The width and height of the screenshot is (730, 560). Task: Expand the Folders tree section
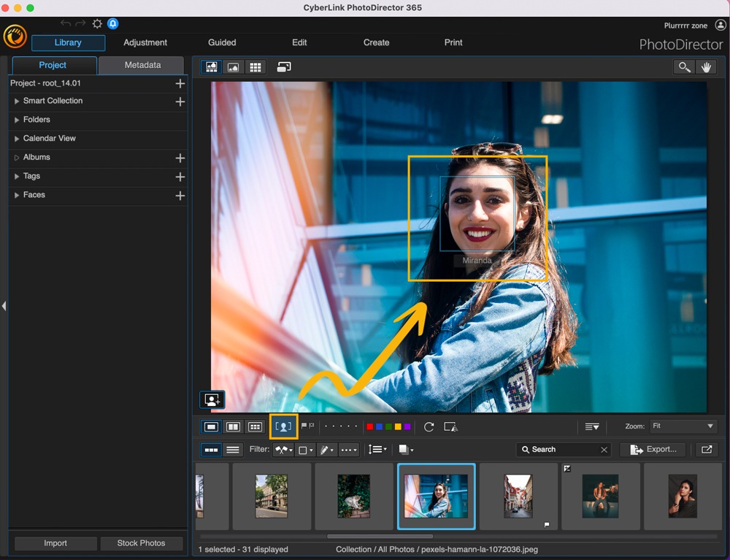point(16,120)
